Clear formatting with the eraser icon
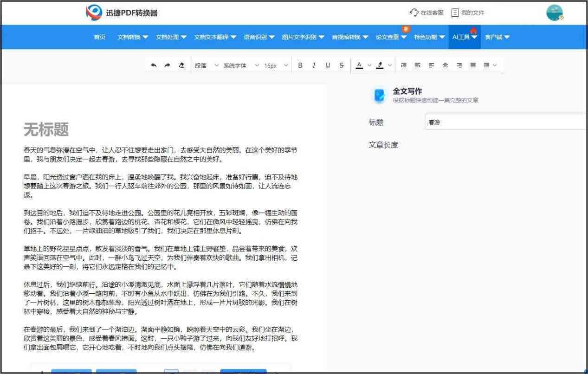 tap(181, 65)
